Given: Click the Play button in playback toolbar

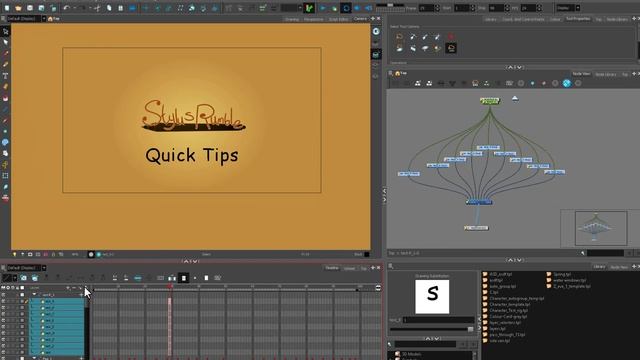Looking at the screenshot, I should point(323,8).
